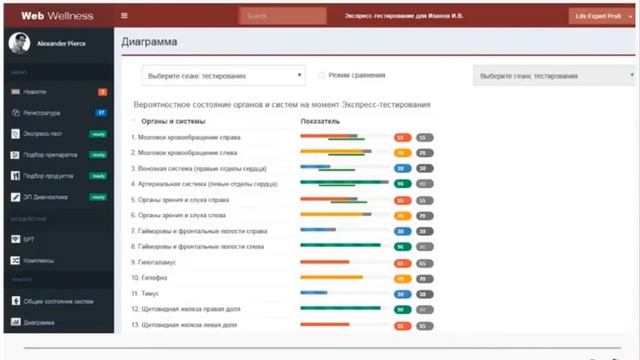Toggle the hamburger sidebar menu icon
This screenshot has height=360, width=640.
coord(124,16)
